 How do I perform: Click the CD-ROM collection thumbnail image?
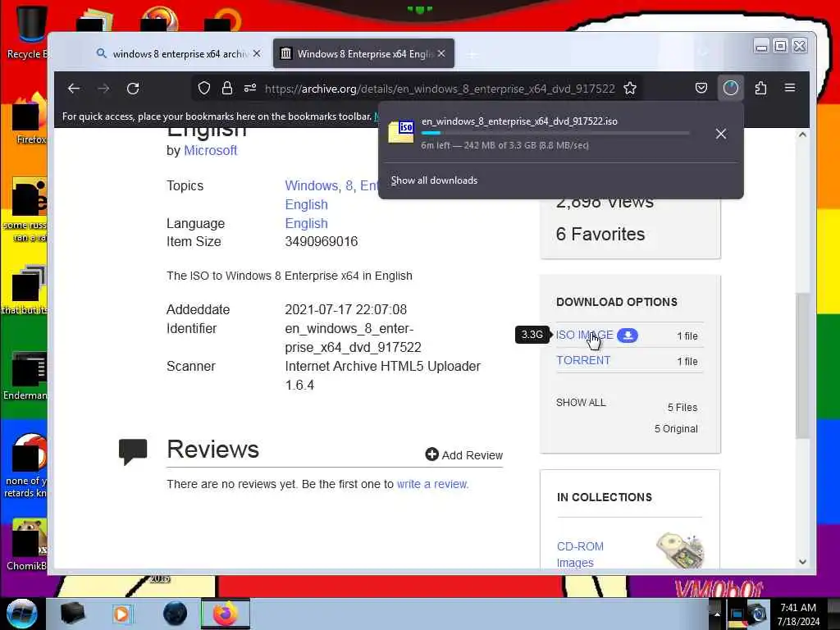(x=680, y=550)
